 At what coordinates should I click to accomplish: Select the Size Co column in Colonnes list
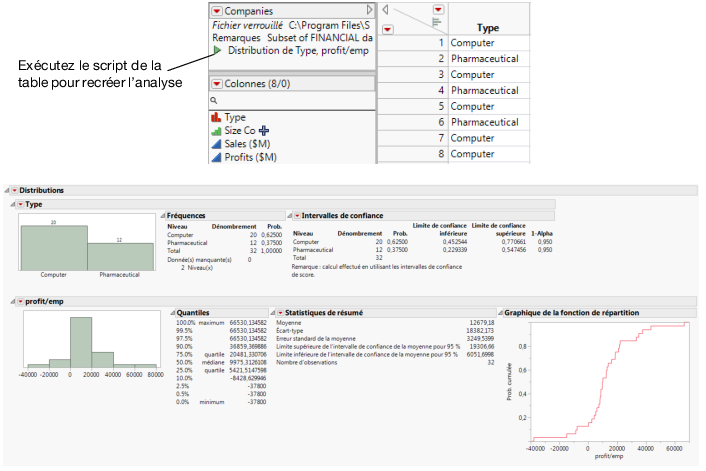coord(240,131)
